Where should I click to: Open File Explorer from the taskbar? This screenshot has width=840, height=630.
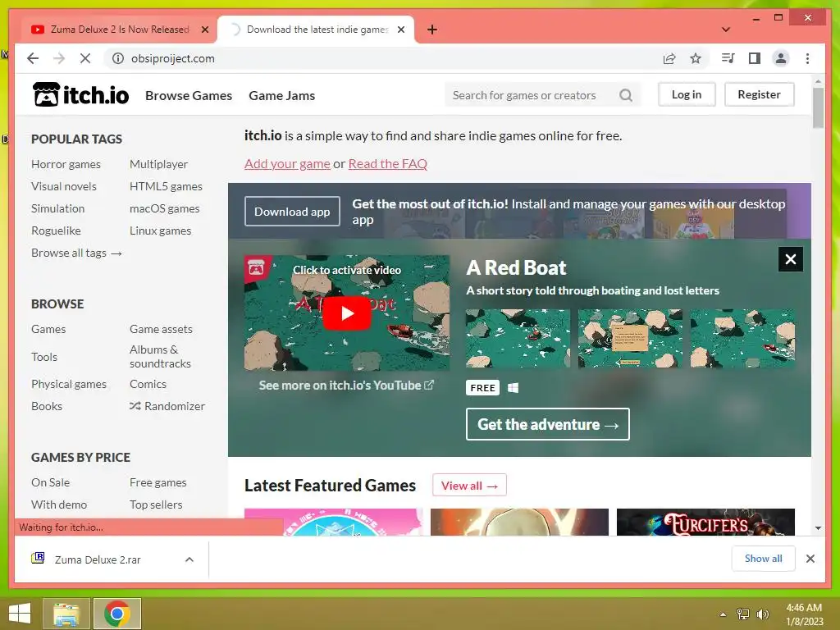tap(66, 614)
